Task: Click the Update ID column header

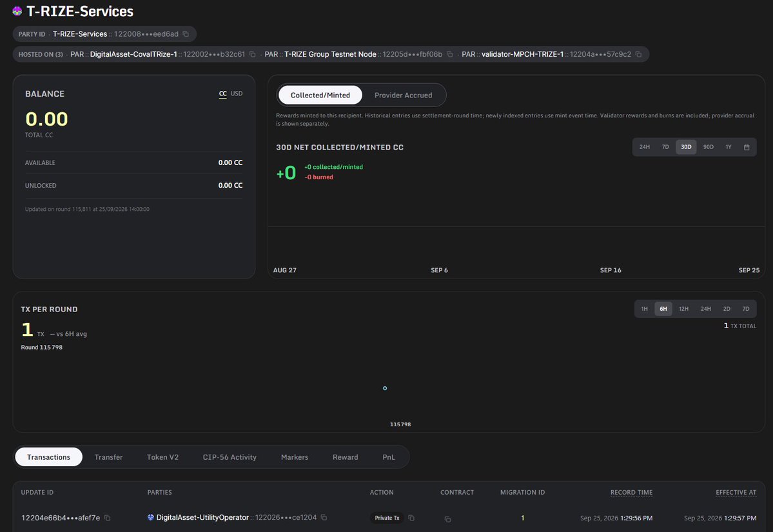Action: point(37,492)
